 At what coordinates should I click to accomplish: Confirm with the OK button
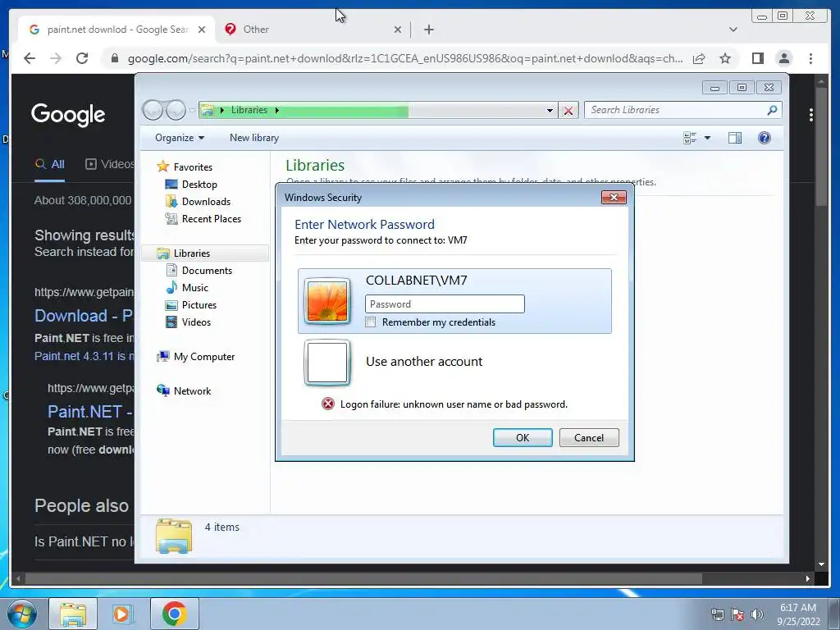(x=523, y=438)
